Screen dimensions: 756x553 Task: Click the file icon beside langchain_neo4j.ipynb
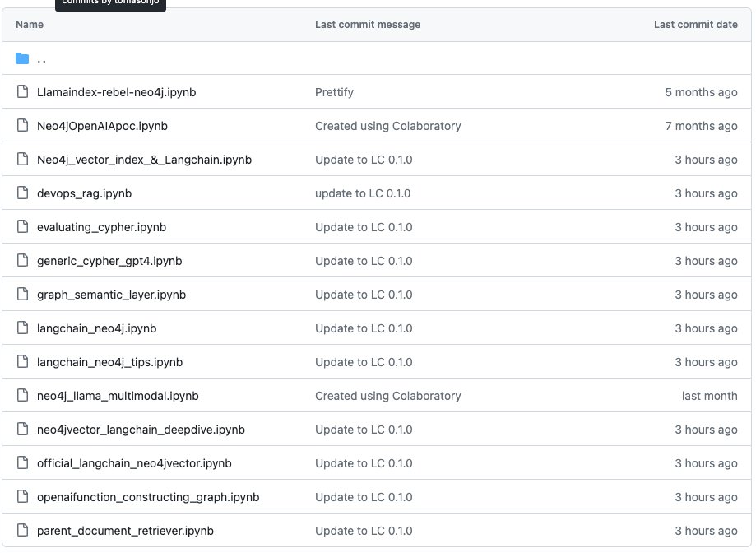point(22,328)
